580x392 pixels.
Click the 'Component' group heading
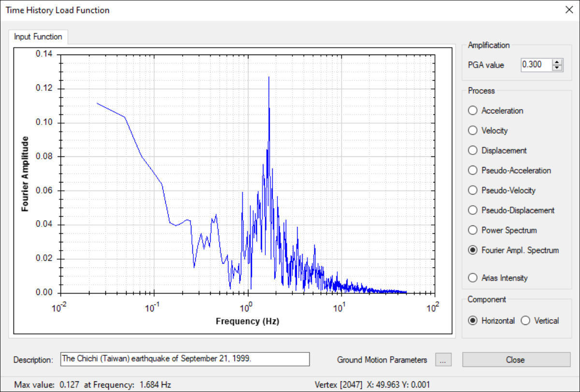click(x=487, y=299)
